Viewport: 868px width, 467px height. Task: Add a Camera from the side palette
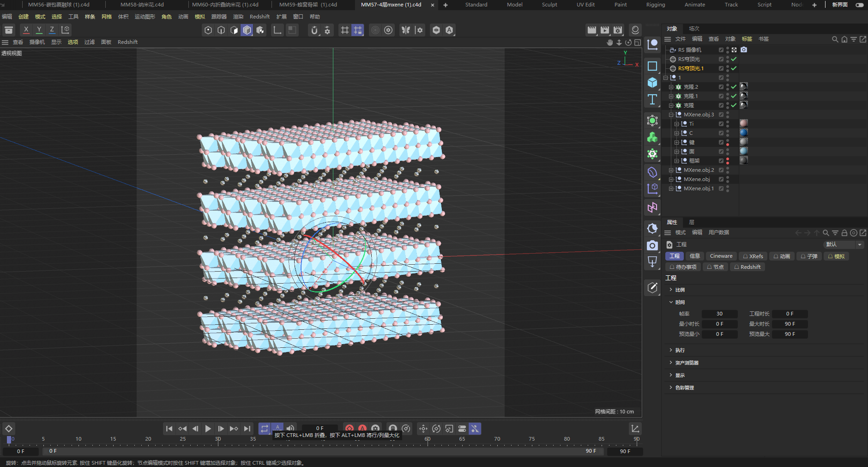coord(652,245)
